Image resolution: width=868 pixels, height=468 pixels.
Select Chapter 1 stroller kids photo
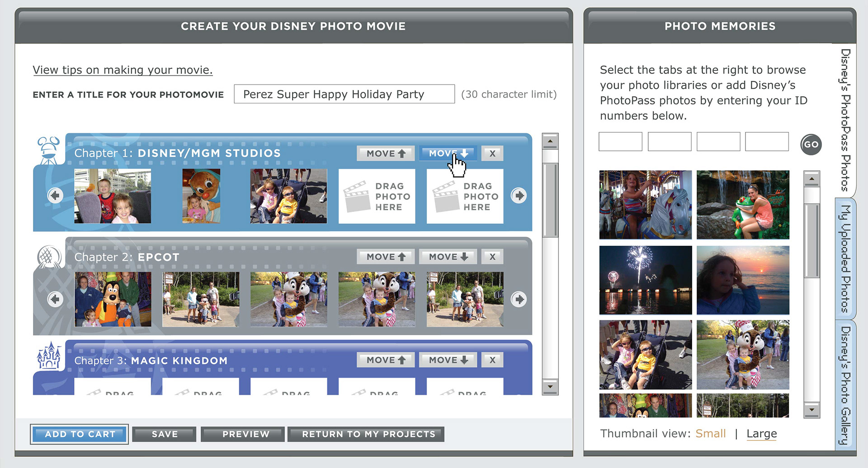point(288,196)
